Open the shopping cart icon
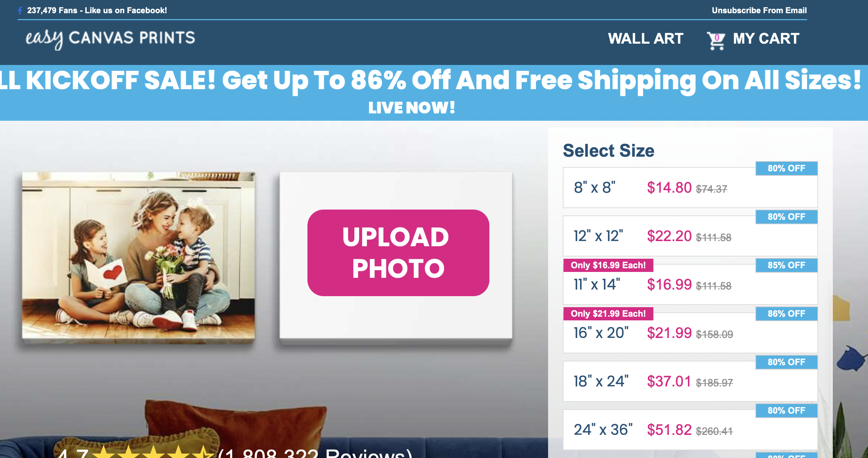Viewport: 868px width, 458px height. pos(716,40)
